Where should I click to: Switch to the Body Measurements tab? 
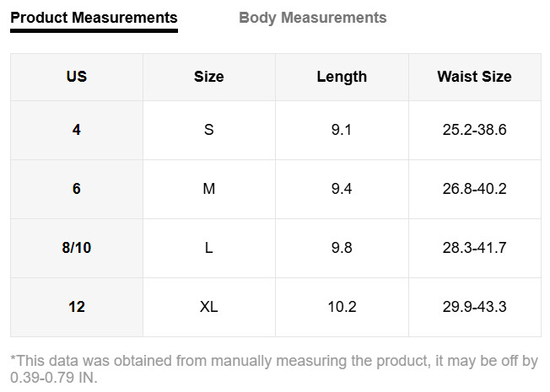[312, 18]
